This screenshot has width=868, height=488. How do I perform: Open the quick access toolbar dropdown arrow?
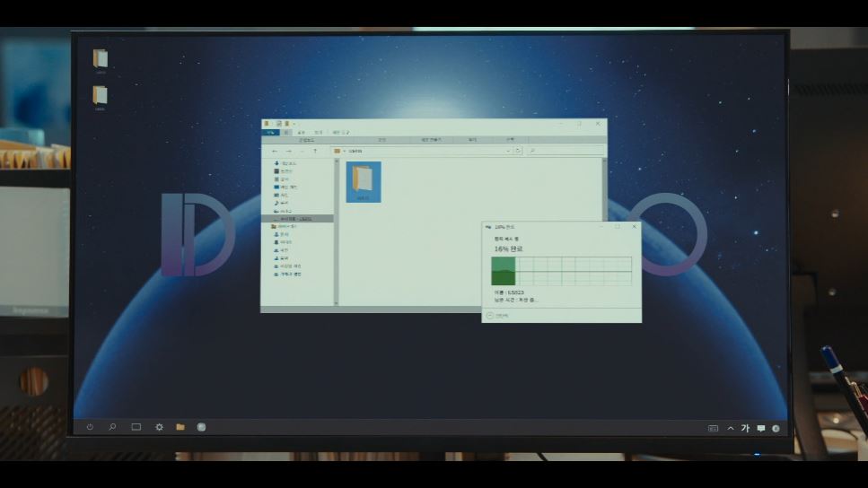pos(294,124)
